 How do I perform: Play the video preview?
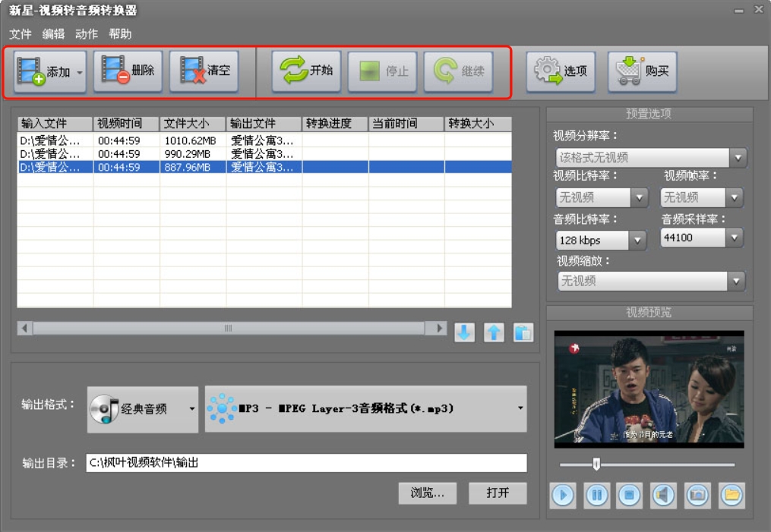click(563, 496)
